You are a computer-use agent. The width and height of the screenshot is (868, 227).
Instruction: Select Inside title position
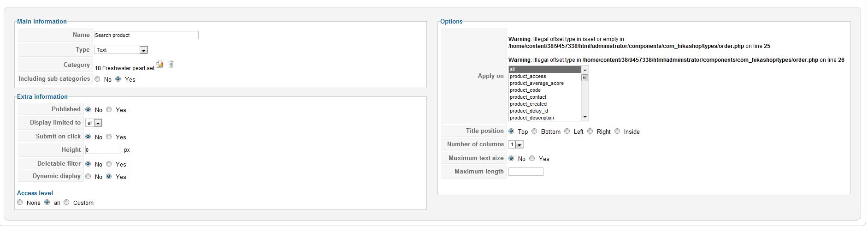(x=617, y=131)
